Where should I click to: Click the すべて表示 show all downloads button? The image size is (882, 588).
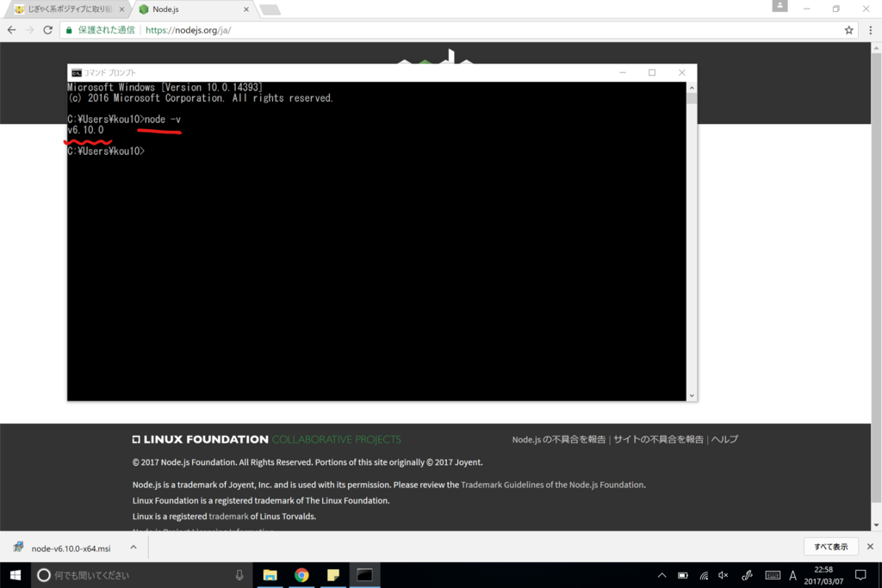831,547
